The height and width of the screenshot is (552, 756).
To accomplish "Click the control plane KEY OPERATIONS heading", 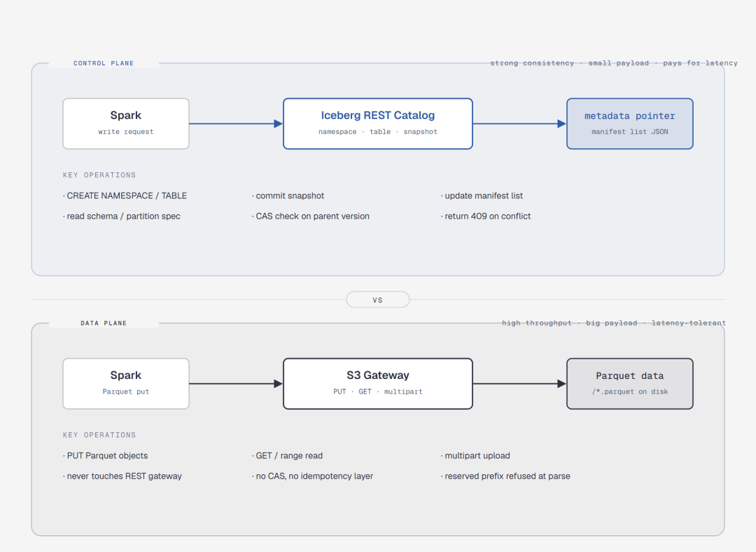I will pos(99,175).
